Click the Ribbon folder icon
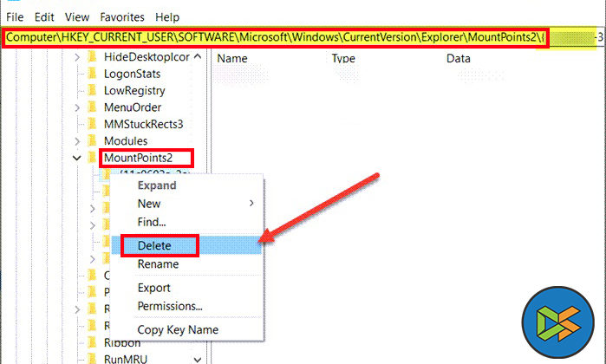Viewport: 606px width, 364px height. pos(92,342)
